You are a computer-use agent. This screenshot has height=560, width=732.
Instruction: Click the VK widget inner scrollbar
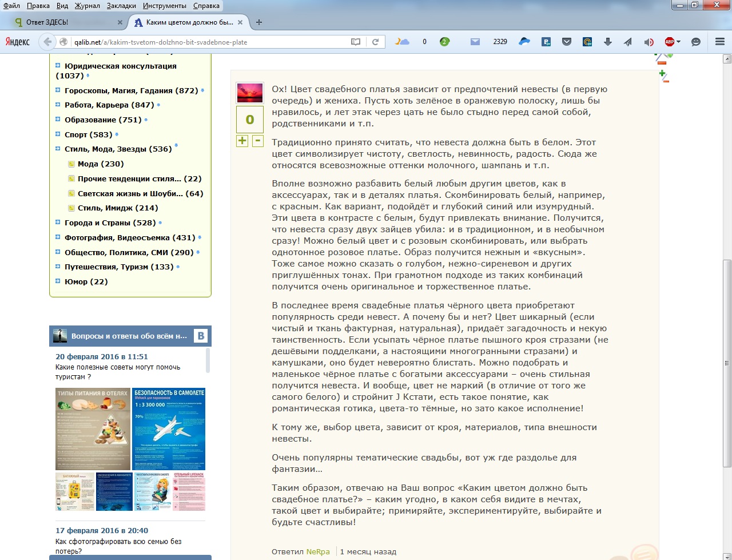tap(208, 360)
